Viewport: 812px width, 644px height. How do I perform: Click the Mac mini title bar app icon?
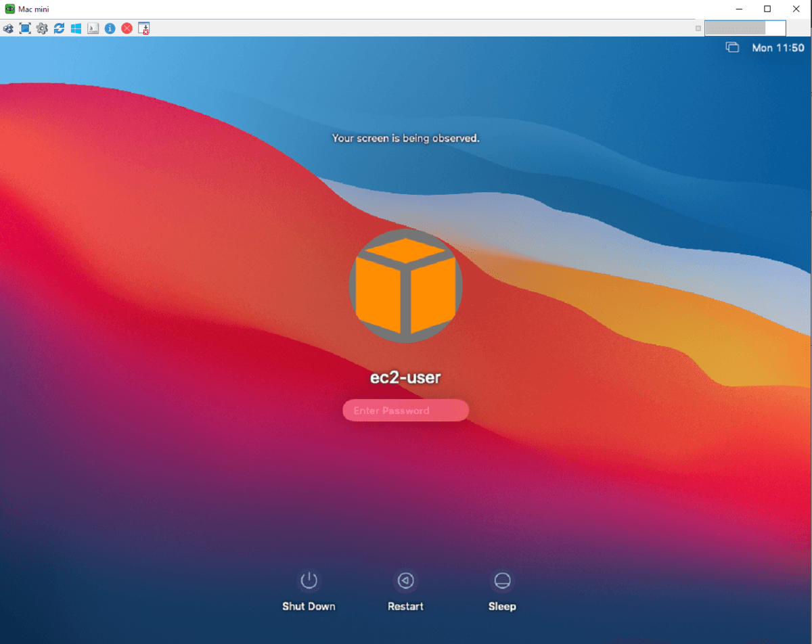pos(9,9)
